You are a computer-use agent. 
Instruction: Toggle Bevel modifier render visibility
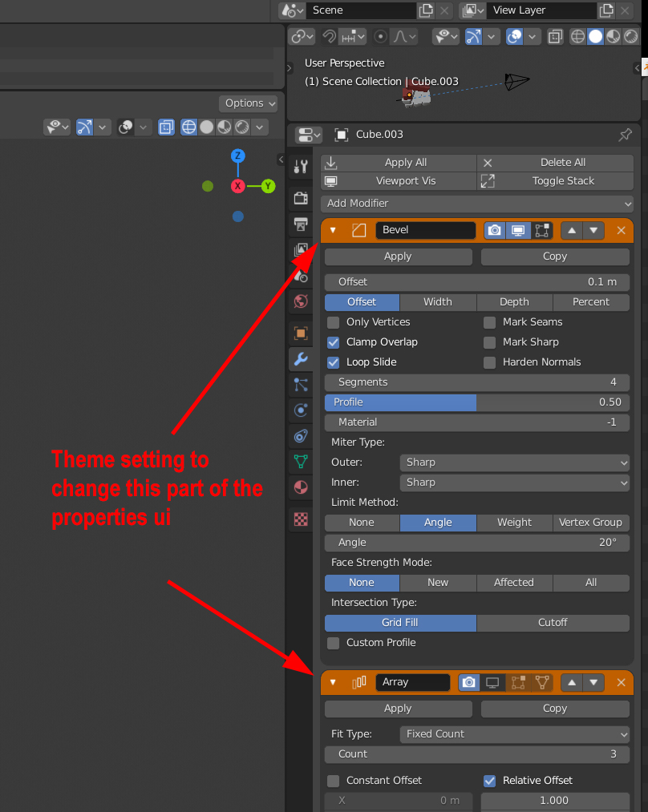click(x=495, y=230)
